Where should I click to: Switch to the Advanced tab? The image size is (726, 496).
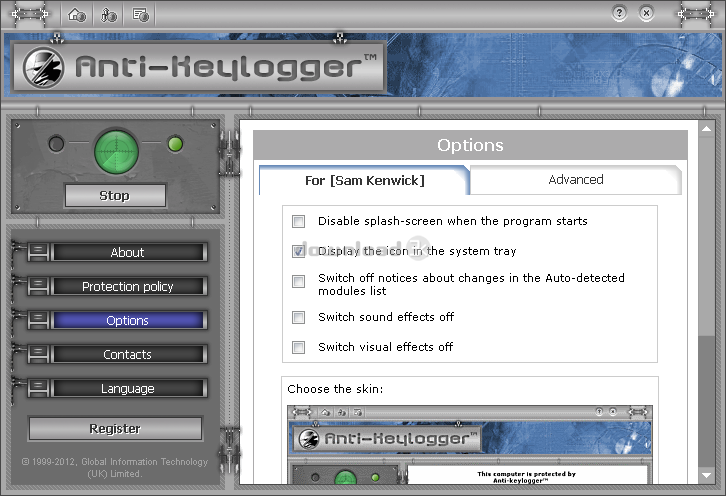(x=575, y=180)
